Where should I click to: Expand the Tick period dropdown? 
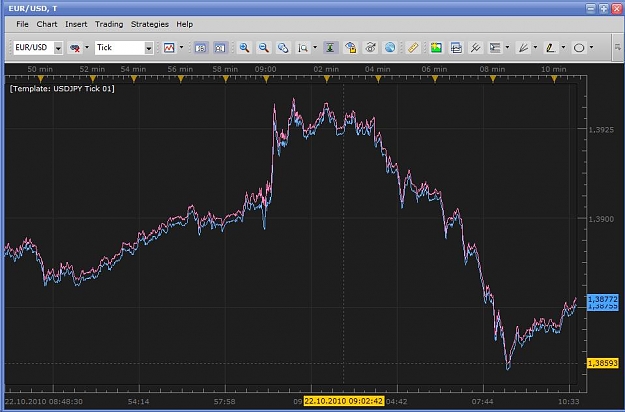point(149,48)
